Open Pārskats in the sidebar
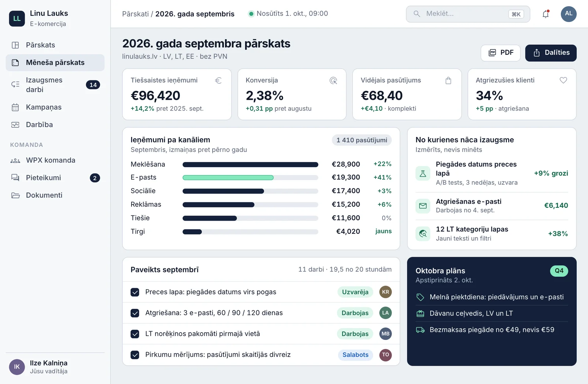 (55, 45)
